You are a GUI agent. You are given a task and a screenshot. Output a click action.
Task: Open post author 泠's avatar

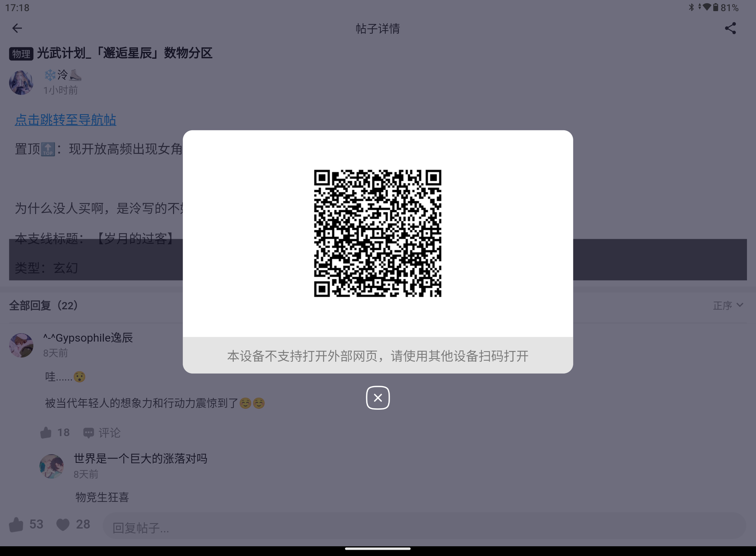point(21,83)
